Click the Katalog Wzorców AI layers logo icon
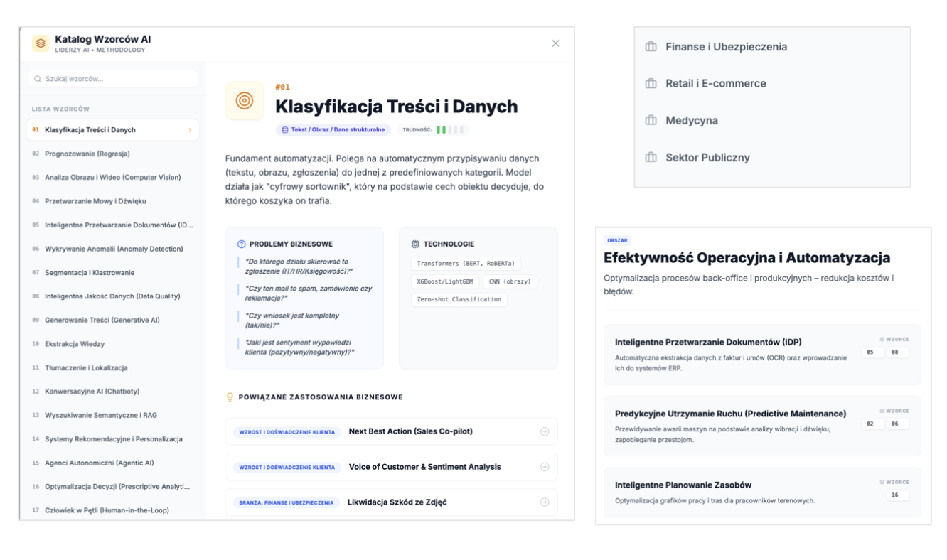Image resolution: width=947 pixels, height=560 pixels. coord(41,43)
